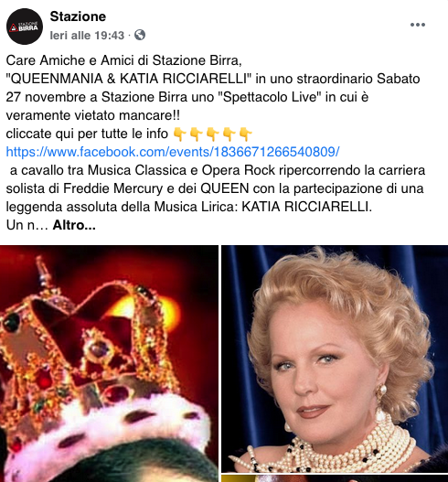The image size is (448, 482).
Task: Open the Stazione Birra profile avatar
Action: tap(25, 27)
